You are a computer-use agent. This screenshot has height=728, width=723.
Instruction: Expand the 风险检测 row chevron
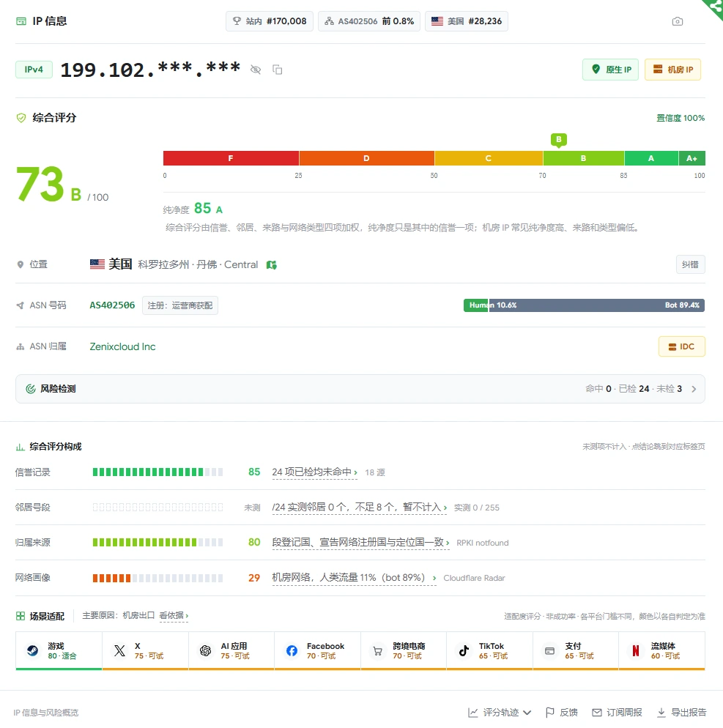pyautogui.click(x=694, y=389)
